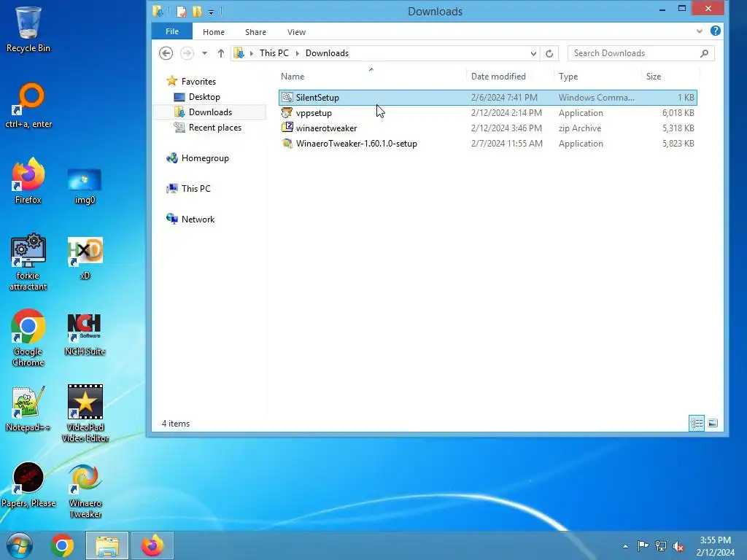
Task: Click the muted volume tray icon
Action: click(x=678, y=545)
